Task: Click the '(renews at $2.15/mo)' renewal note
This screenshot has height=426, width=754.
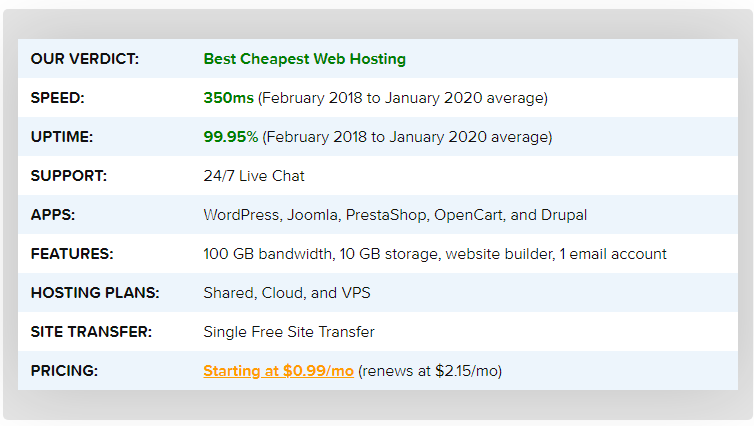Action: 430,371
